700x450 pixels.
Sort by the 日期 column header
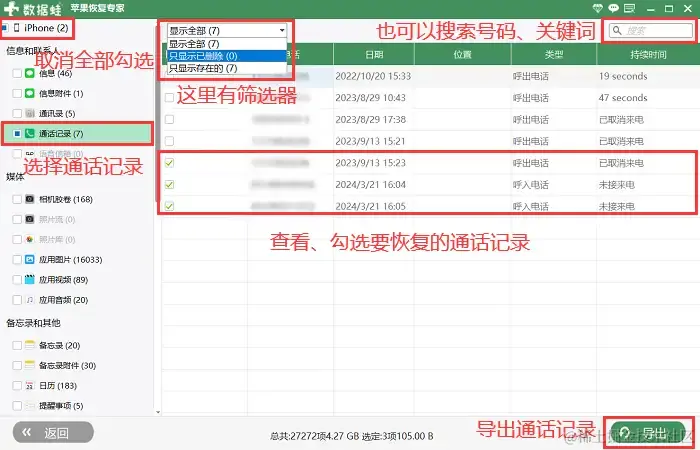(374, 54)
